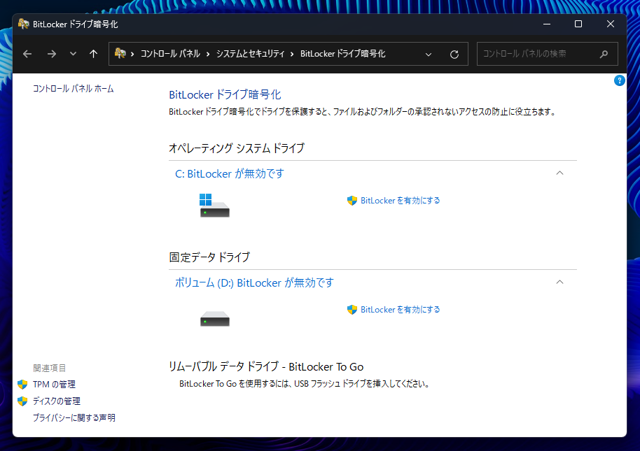Click shield icon beside D: BitLocker link

[x=352, y=309]
